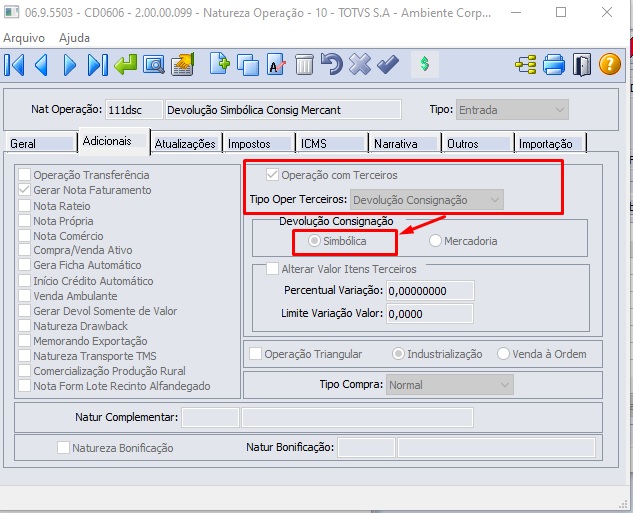Open the Tipo Compra dropdown

point(450,385)
